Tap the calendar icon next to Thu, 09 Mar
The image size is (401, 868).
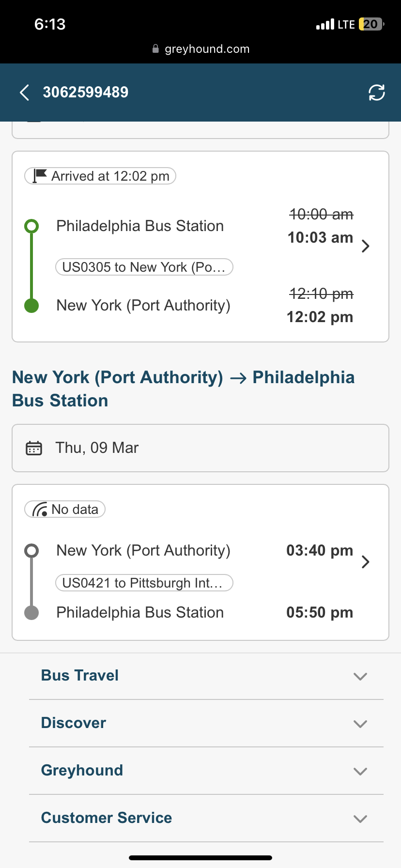[x=34, y=448]
